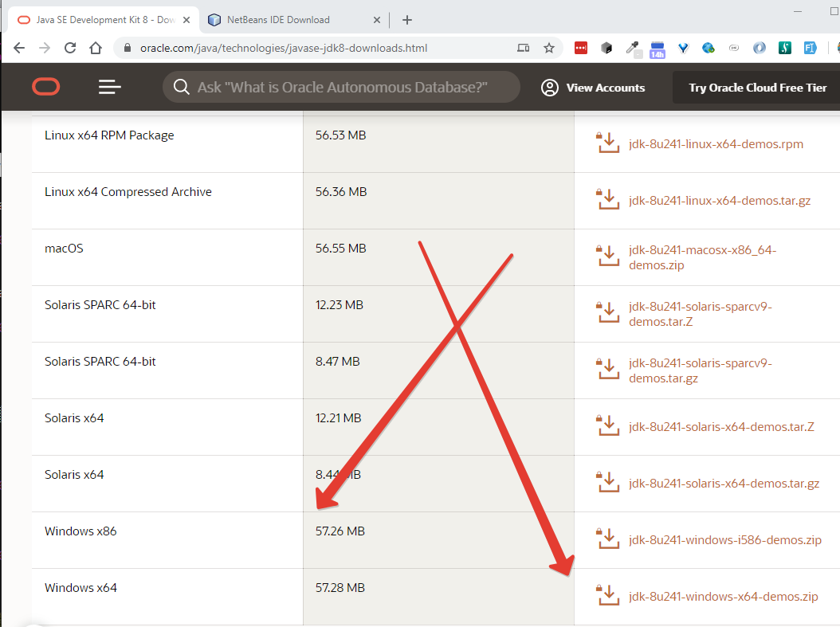The image size is (840, 627).
Task: Open the grey pill-shaped extension icon
Action: click(734, 48)
